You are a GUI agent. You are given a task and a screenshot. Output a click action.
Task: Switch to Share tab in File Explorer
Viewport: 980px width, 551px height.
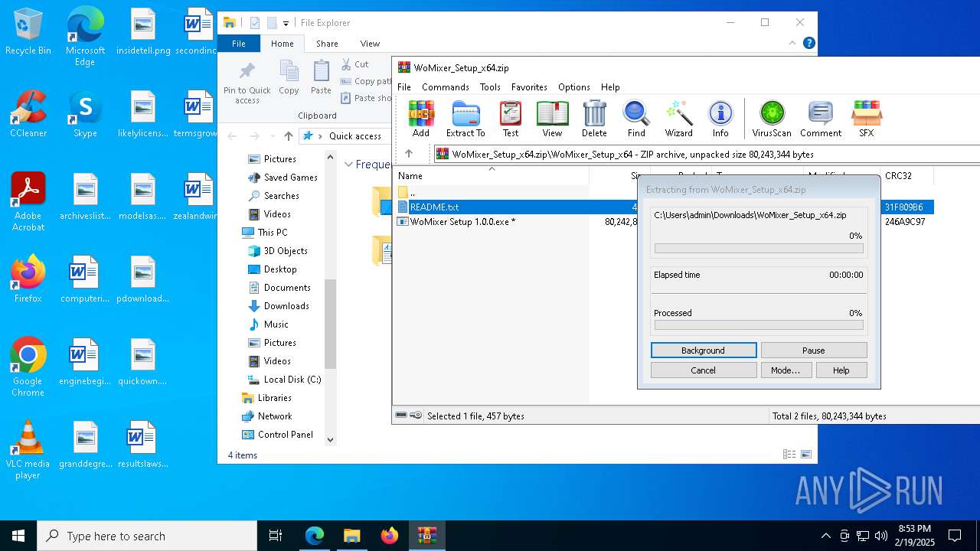pyautogui.click(x=327, y=44)
